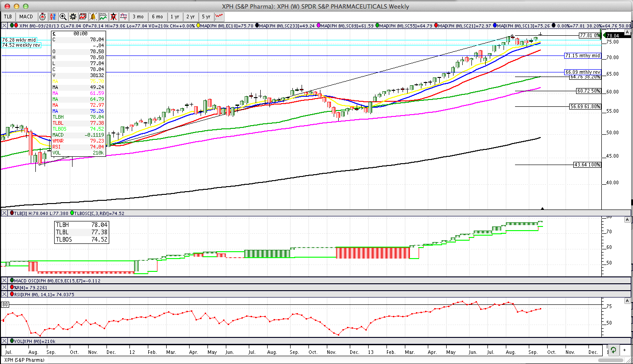This screenshot has height=364, width=633.
Task: Click the A auto-scale button on RSI pane
Action: click(627, 301)
